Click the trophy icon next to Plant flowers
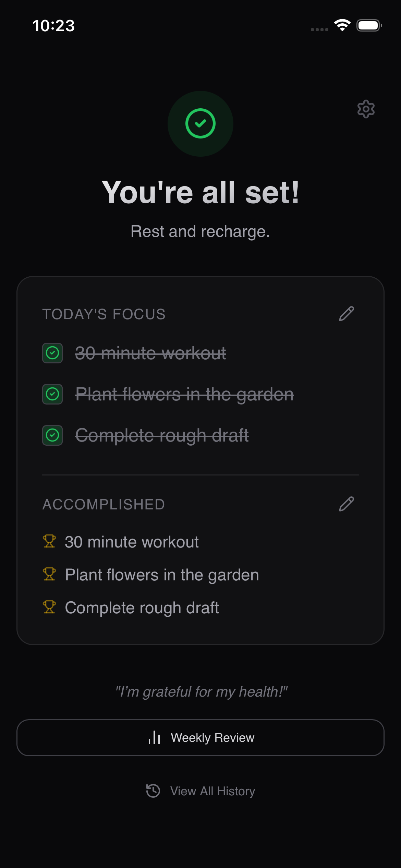 tap(49, 574)
